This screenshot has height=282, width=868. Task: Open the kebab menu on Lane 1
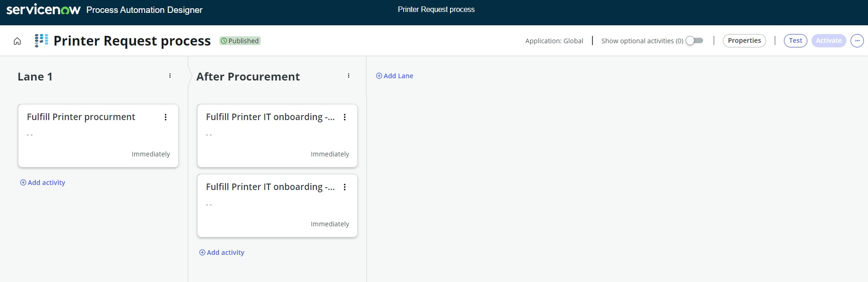click(170, 76)
